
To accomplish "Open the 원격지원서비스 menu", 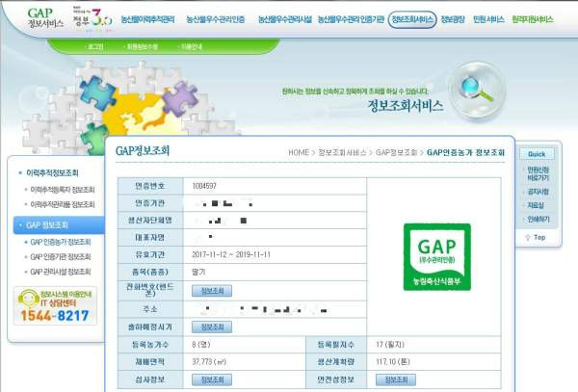I will point(533,19).
